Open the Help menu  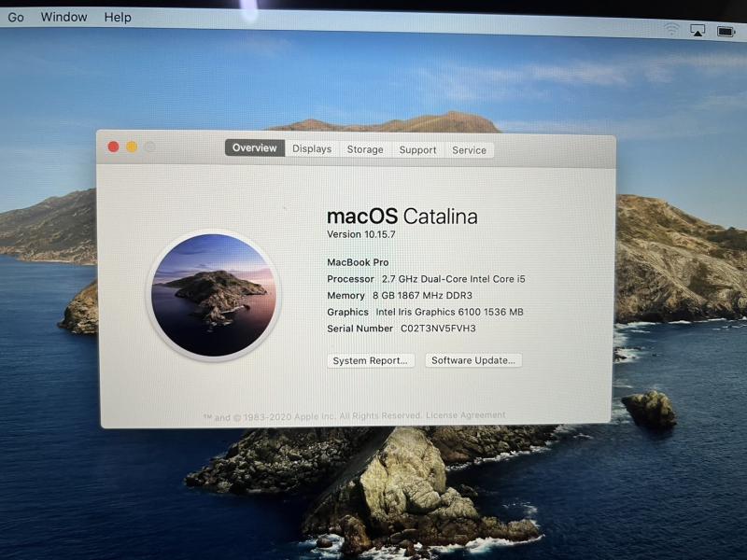(118, 18)
